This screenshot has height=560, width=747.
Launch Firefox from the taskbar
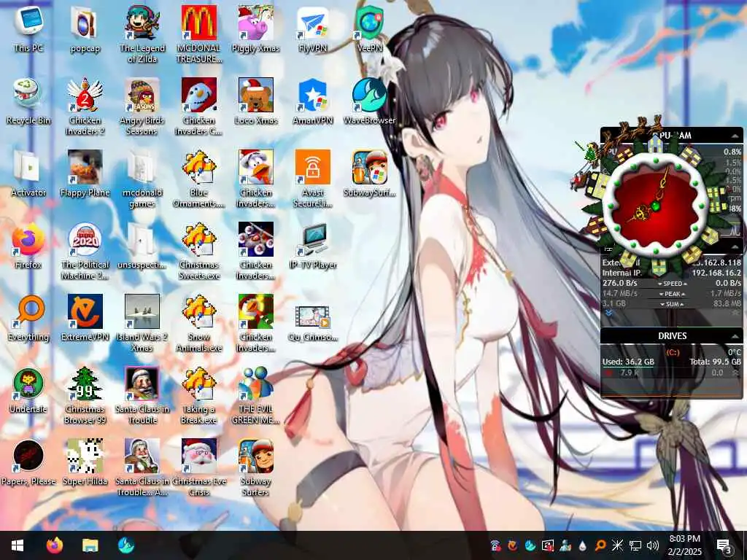point(54,545)
